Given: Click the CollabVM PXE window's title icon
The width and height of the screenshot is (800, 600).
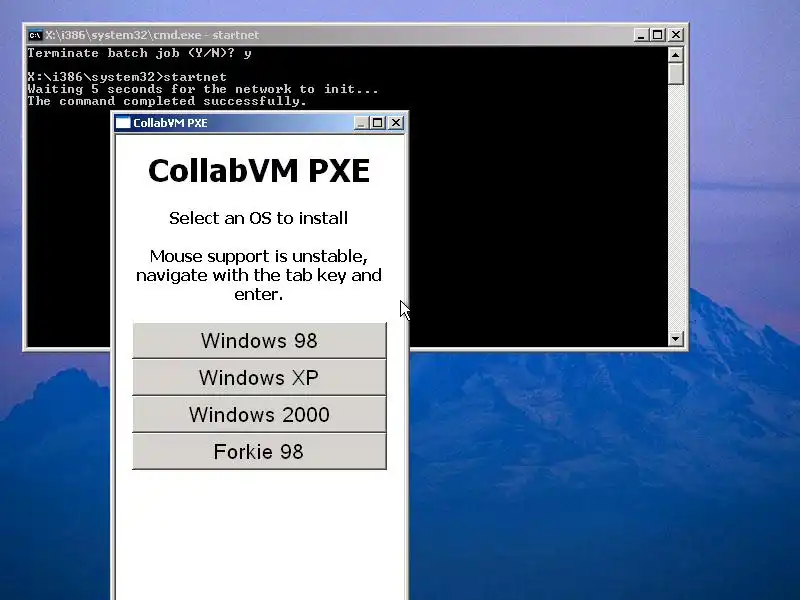Looking at the screenshot, I should (x=123, y=122).
